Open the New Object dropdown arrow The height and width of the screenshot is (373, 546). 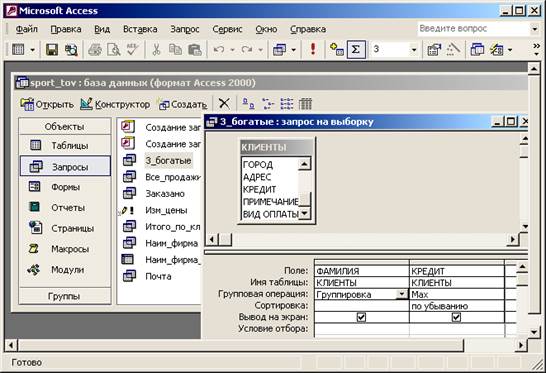[x=509, y=50]
